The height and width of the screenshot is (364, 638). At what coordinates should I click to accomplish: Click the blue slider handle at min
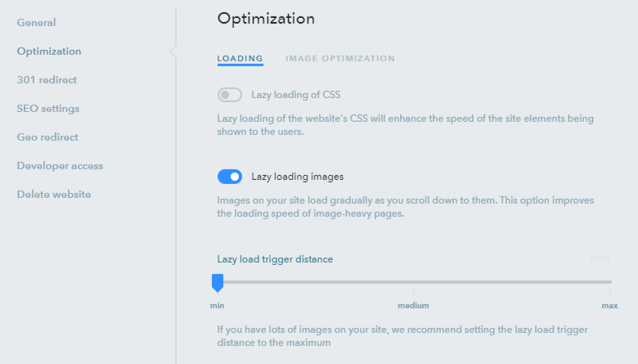pos(218,282)
